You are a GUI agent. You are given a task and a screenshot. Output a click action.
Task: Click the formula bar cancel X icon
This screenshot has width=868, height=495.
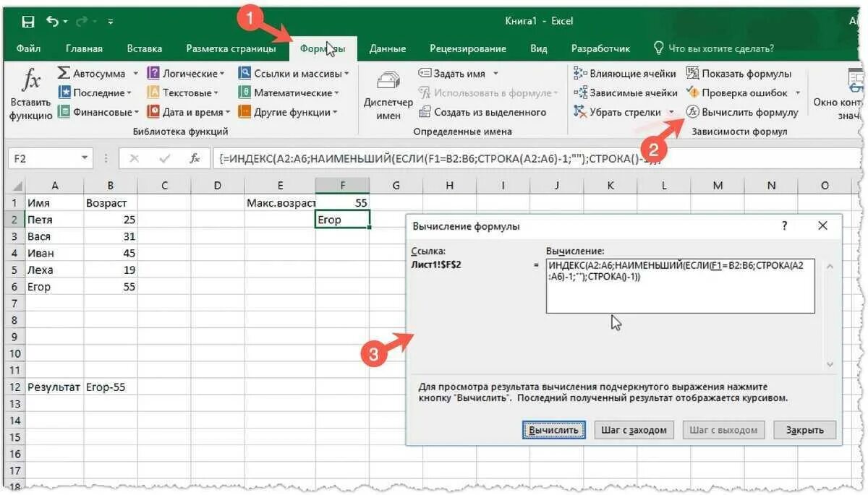(134, 158)
